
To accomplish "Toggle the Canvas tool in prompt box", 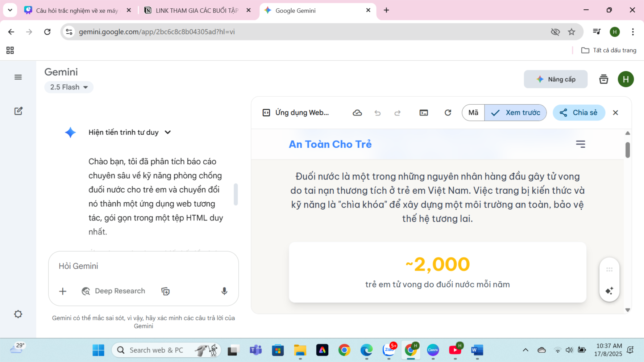I will 165,291.
